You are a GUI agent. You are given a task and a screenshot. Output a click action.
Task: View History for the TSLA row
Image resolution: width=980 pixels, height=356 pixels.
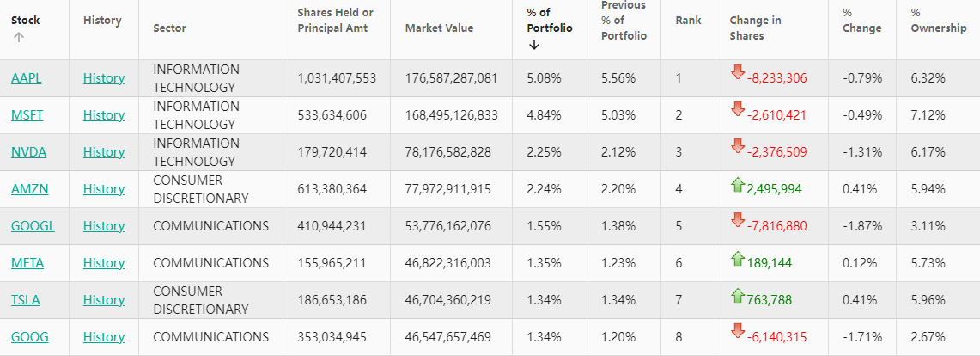pyautogui.click(x=104, y=300)
